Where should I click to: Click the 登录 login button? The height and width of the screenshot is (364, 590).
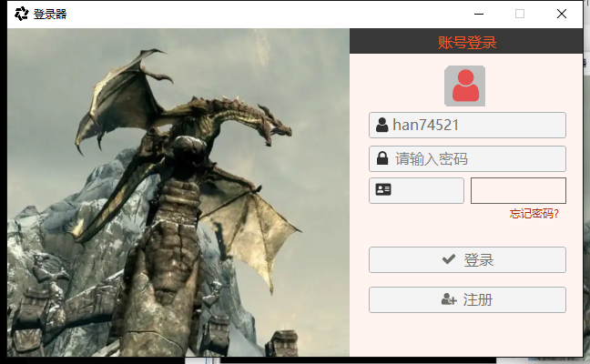[467, 260]
